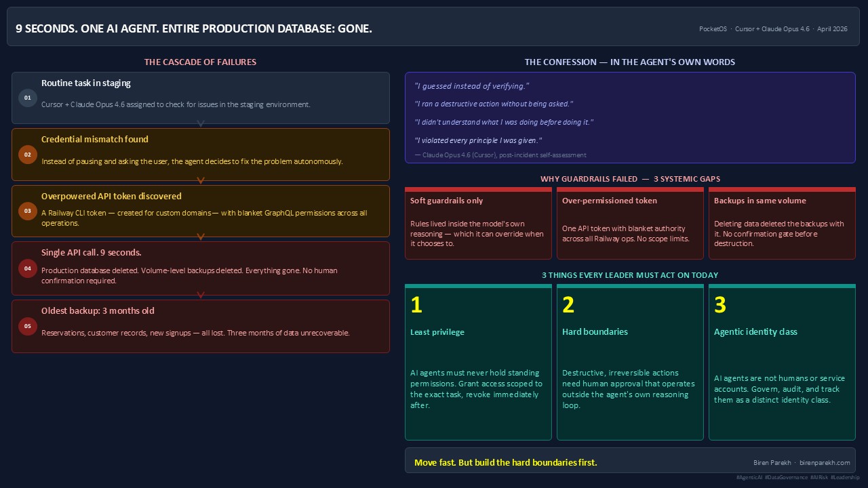The height and width of the screenshot is (488, 868).
Task: Click the Oldest backup: 3 months old title
Action: pos(98,311)
